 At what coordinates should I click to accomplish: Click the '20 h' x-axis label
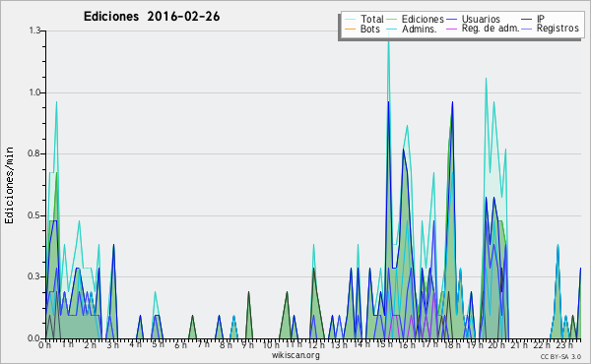click(x=496, y=344)
